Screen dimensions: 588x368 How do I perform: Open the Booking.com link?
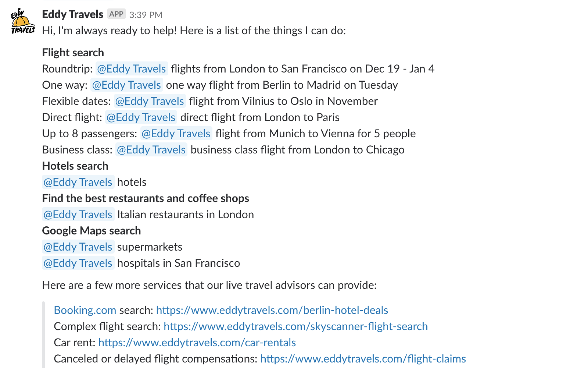tap(85, 310)
